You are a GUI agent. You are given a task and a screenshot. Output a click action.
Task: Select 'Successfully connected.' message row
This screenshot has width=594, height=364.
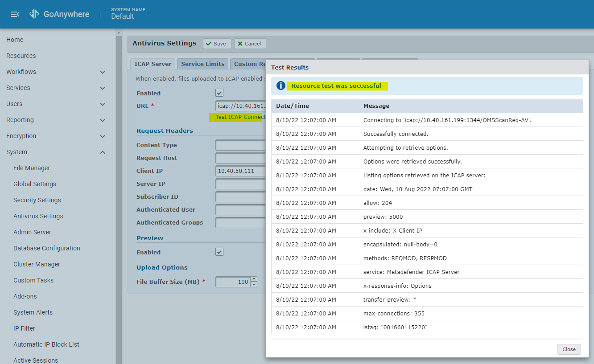coord(427,134)
